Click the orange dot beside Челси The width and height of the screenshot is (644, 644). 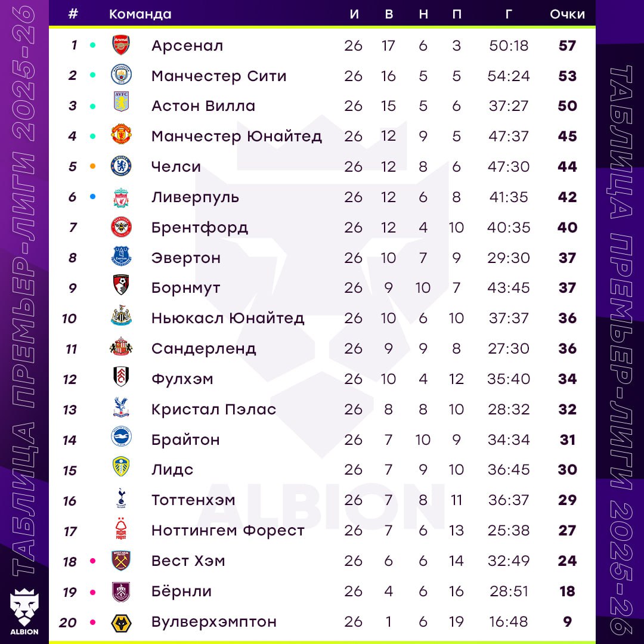pyautogui.click(x=92, y=166)
